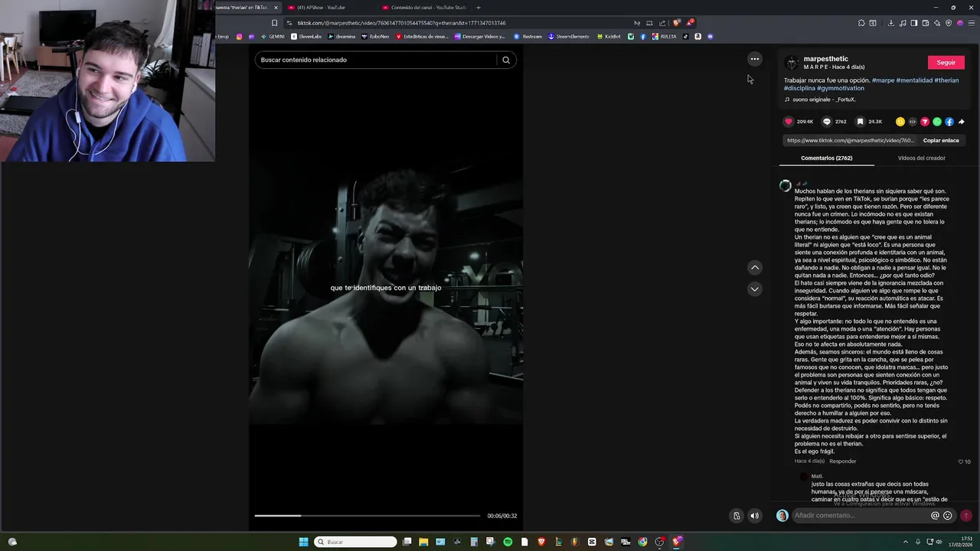This screenshot has height=551, width=980.
Task: Click the red send-to-friends share icon
Action: [925, 122]
